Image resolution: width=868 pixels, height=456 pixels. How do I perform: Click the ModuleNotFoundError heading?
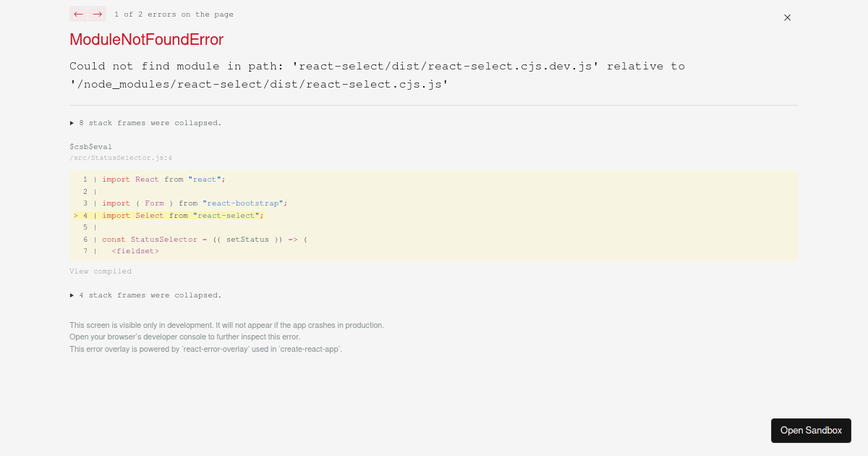pos(145,40)
